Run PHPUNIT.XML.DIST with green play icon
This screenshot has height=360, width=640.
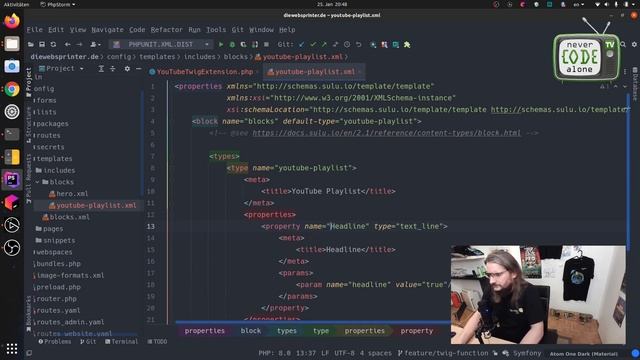[x=221, y=44]
